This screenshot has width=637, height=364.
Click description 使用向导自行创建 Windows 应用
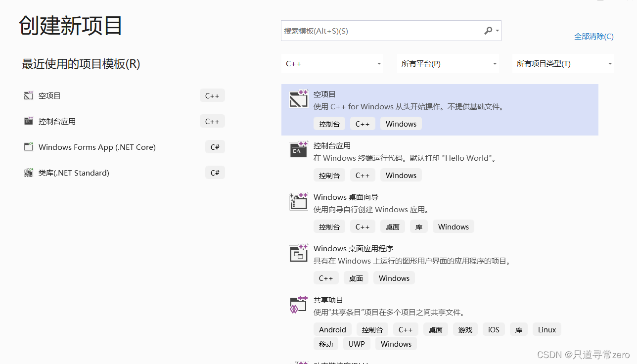point(373,209)
